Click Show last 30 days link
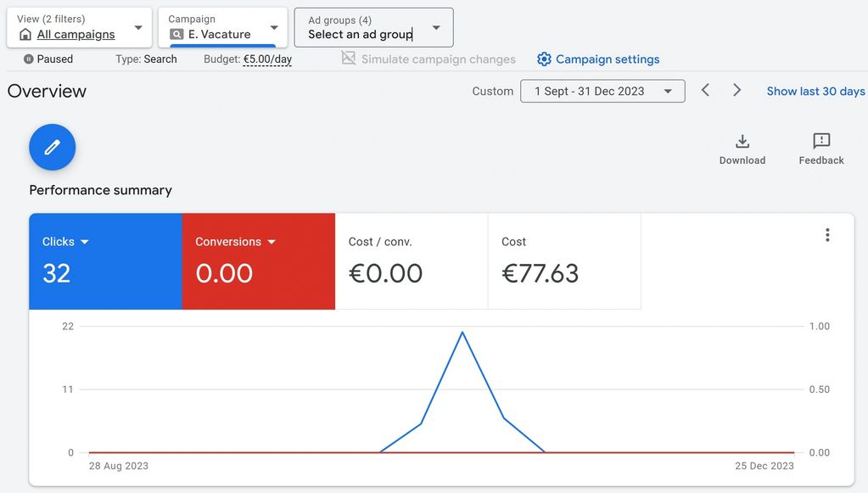This screenshot has height=493, width=868. point(815,91)
